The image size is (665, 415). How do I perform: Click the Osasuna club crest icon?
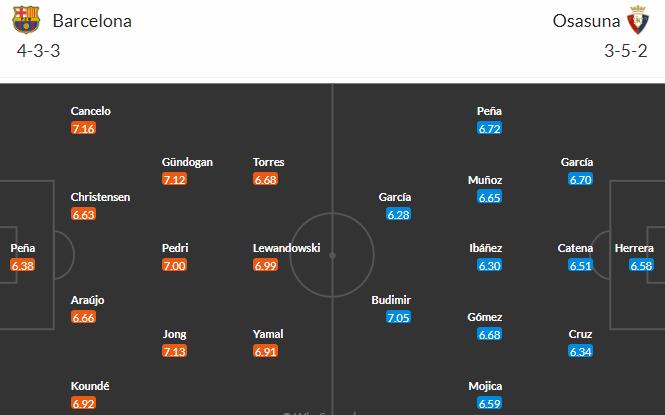tap(638, 20)
